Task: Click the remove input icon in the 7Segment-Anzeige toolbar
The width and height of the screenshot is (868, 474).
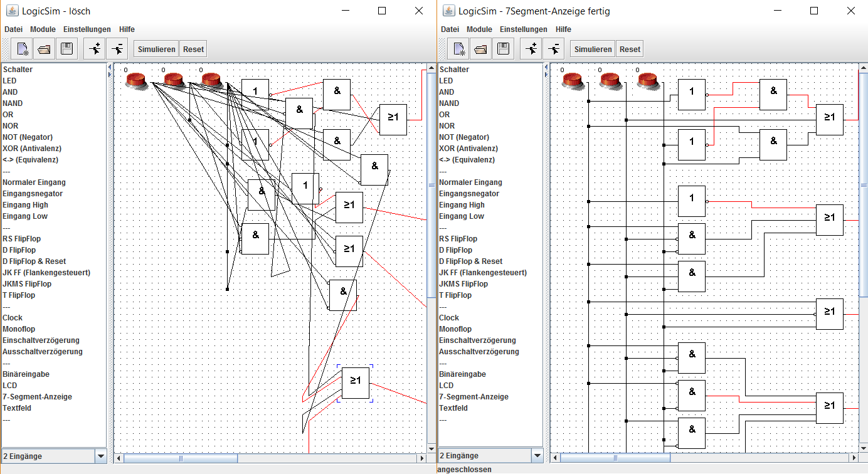Action: [x=553, y=49]
